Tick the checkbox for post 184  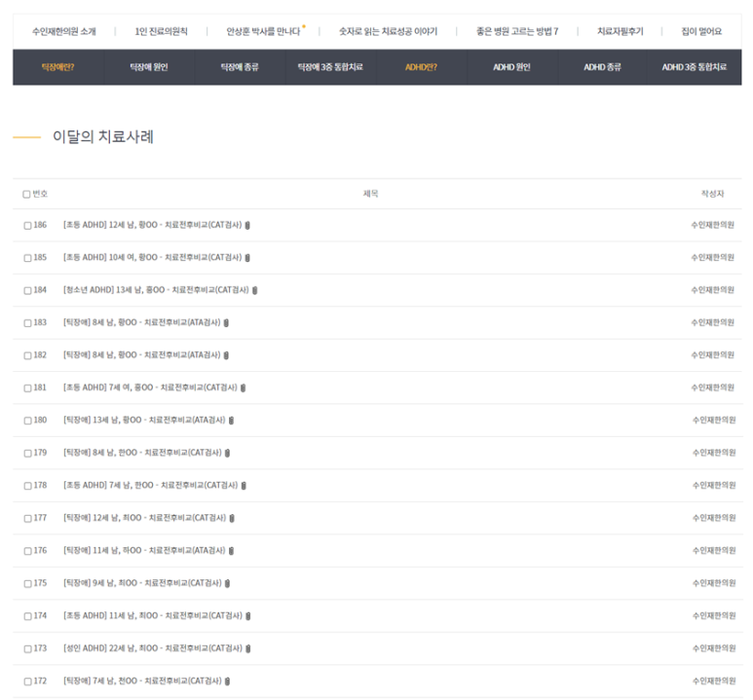pyautogui.click(x=27, y=291)
